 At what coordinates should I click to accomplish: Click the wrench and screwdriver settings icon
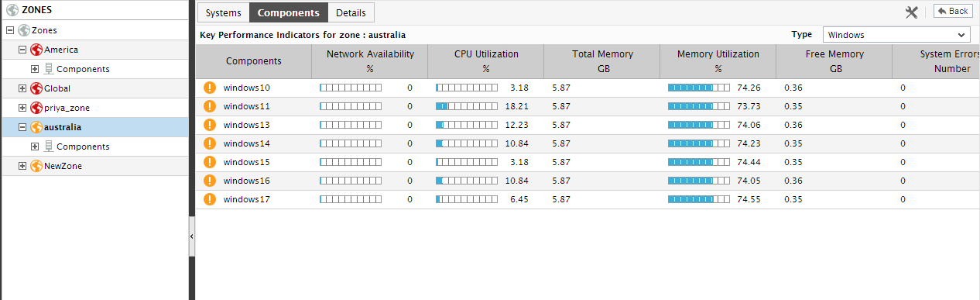[911, 12]
